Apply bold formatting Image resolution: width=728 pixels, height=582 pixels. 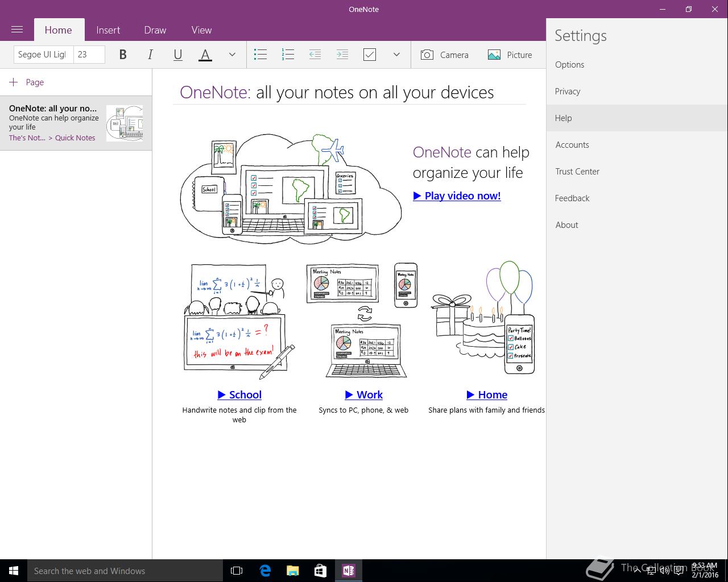pos(123,55)
